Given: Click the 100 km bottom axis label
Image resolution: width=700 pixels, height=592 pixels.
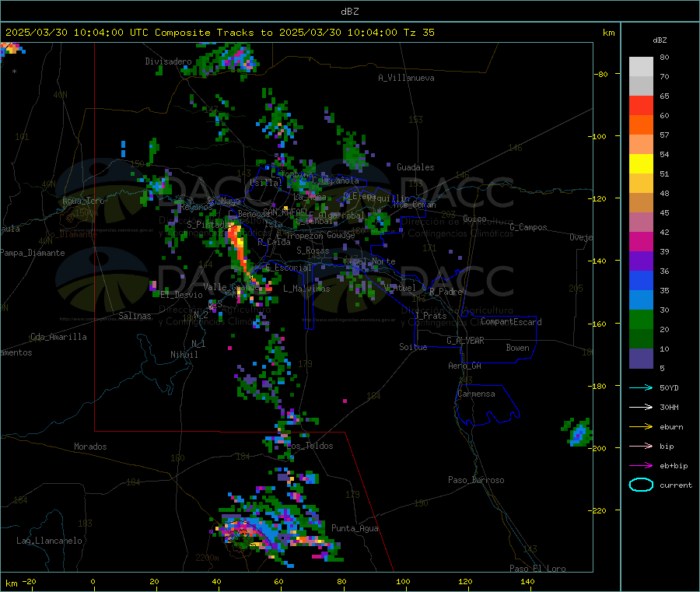Looking at the screenshot, I should pos(403,581).
